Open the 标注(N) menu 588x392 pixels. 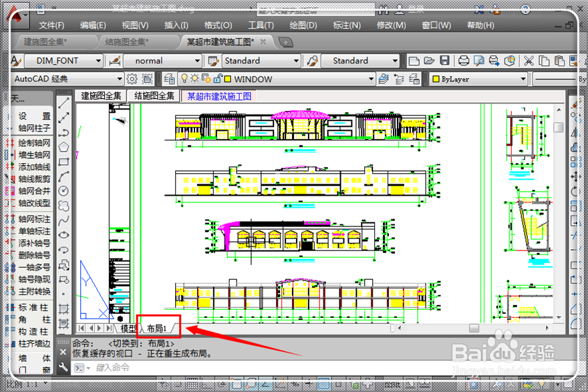pyautogui.click(x=347, y=25)
